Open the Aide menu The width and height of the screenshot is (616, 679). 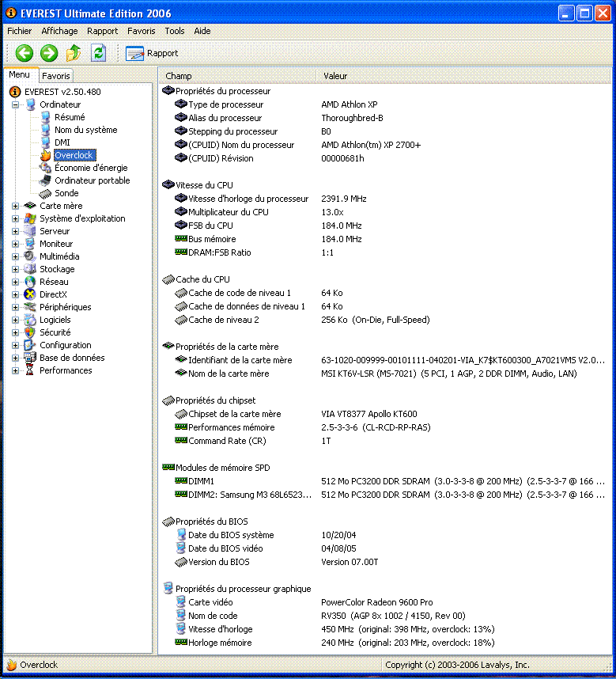pos(202,31)
